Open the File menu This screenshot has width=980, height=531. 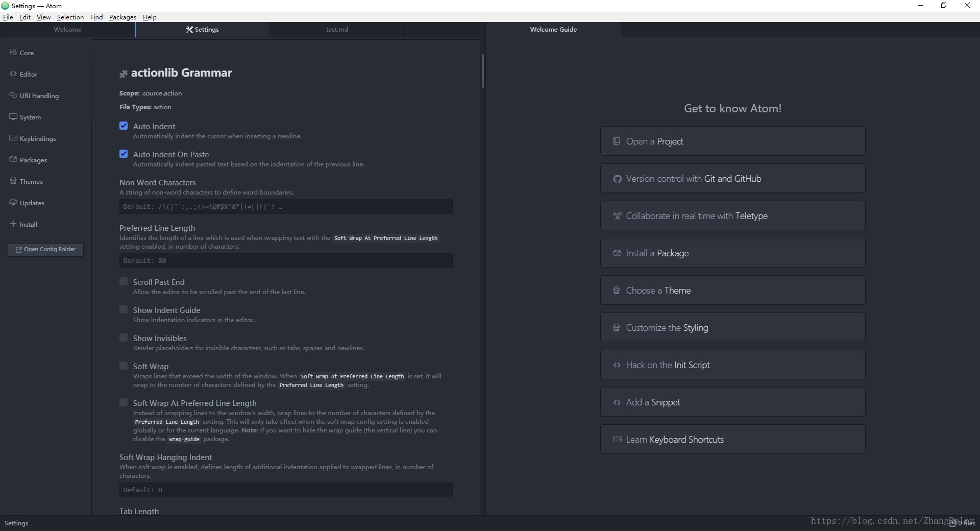pyautogui.click(x=8, y=17)
